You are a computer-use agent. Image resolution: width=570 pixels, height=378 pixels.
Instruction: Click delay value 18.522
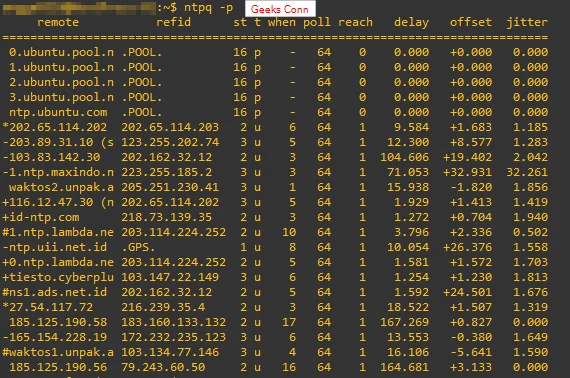coord(408,307)
